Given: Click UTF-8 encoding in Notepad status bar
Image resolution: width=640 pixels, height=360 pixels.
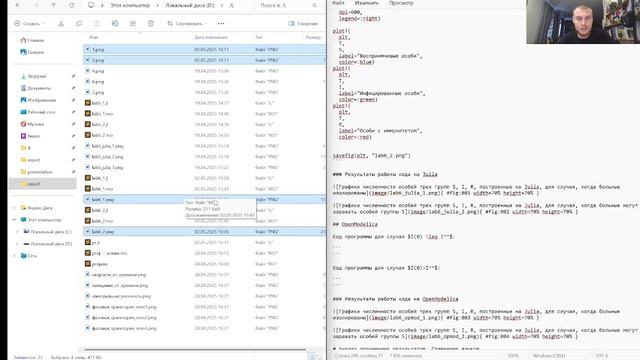Looking at the screenshot, I should pyautogui.click(x=602, y=356).
